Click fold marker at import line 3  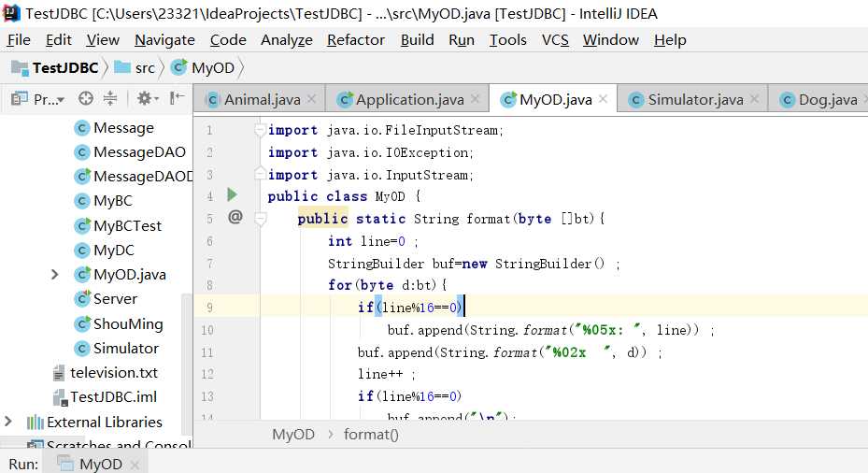(259, 175)
